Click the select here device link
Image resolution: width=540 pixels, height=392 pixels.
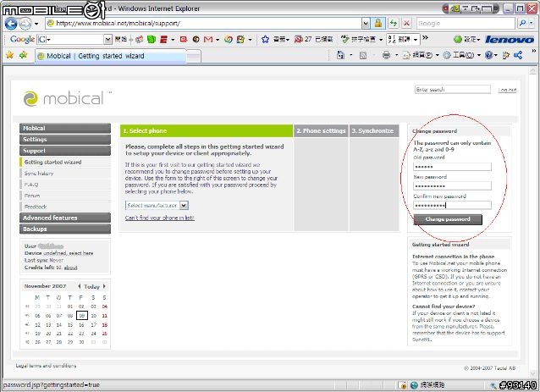[81, 253]
